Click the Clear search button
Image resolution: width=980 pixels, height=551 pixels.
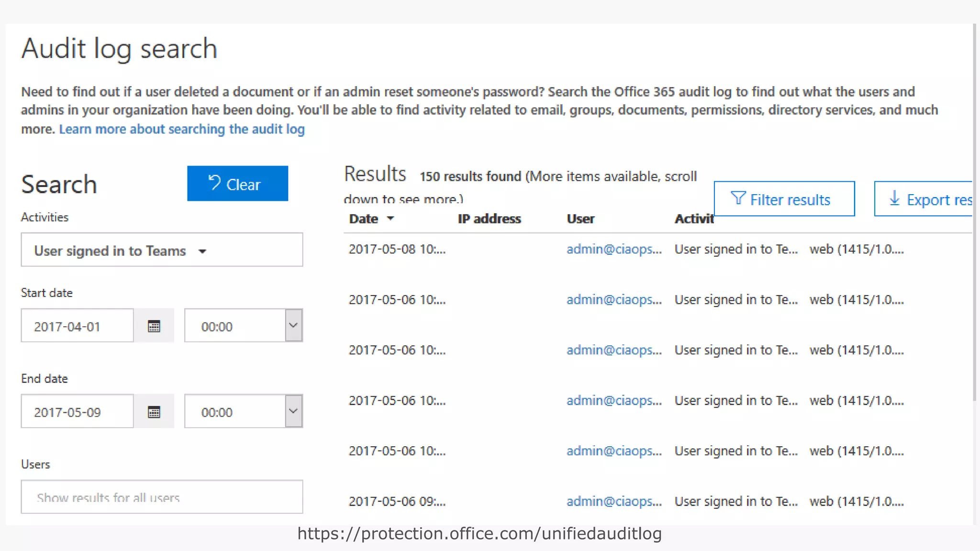tap(237, 184)
